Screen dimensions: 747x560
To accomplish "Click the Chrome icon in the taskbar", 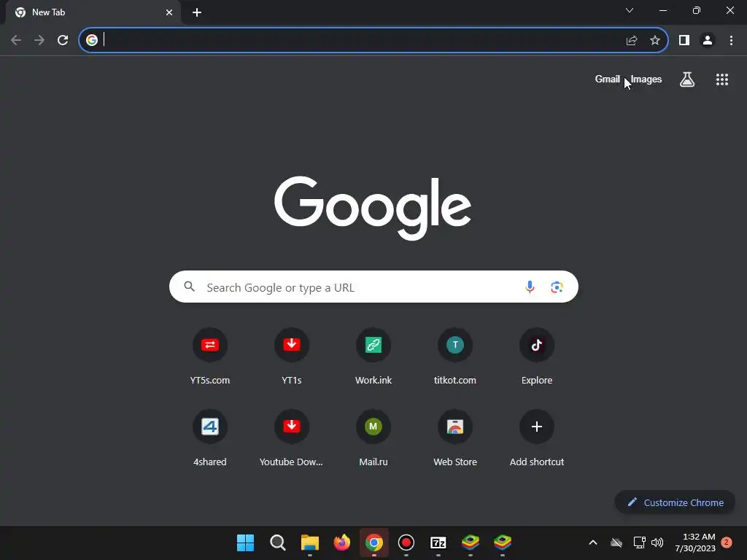I will pyautogui.click(x=374, y=542).
